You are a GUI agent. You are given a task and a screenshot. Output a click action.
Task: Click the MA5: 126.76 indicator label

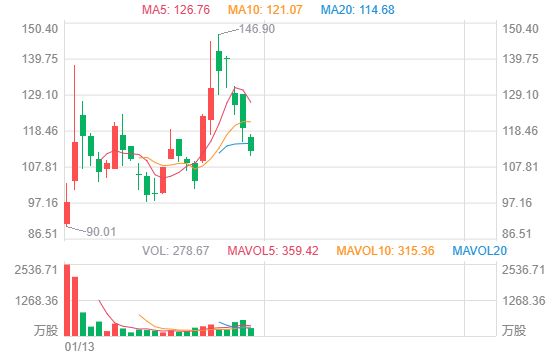[176, 10]
